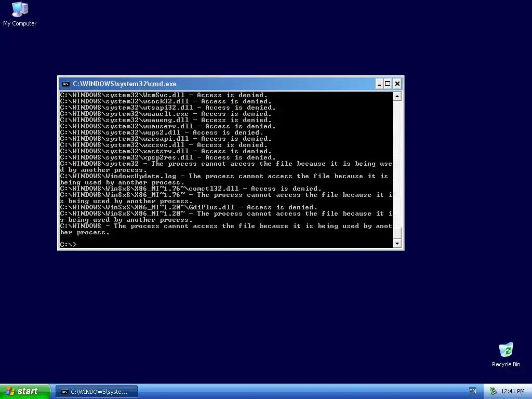Viewport: 532px width, 399px height.
Task: Open the EN language indicator
Action: point(473,392)
